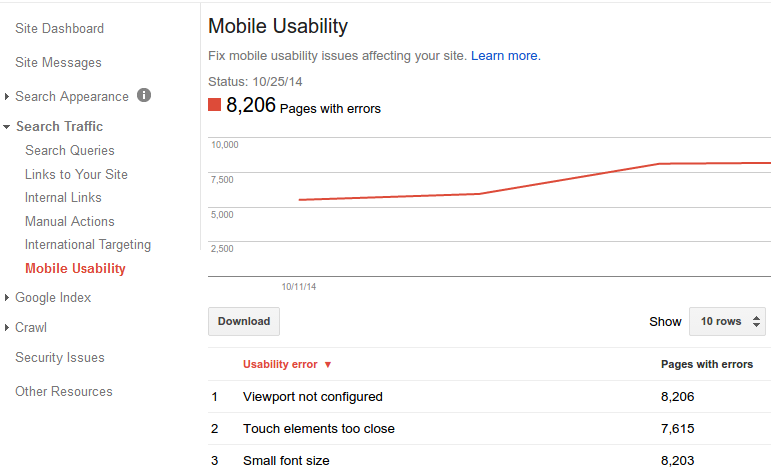This screenshot has height=473, width=771.
Task: Open International Targeting
Action: pyautogui.click(x=88, y=245)
